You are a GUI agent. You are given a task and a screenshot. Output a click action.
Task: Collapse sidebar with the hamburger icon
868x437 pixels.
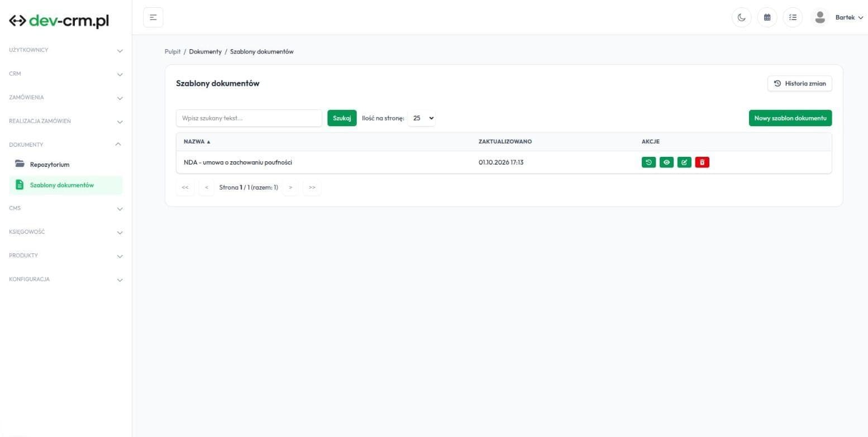pos(153,17)
